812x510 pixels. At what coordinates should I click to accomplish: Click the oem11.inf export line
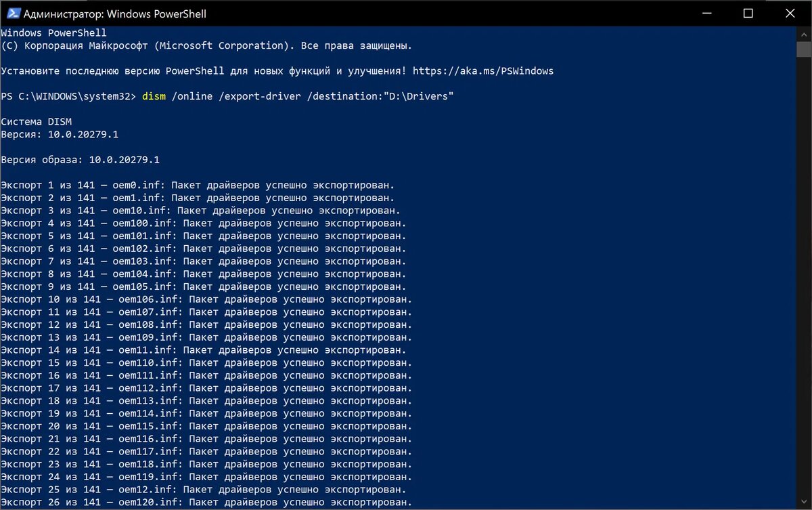coord(203,350)
